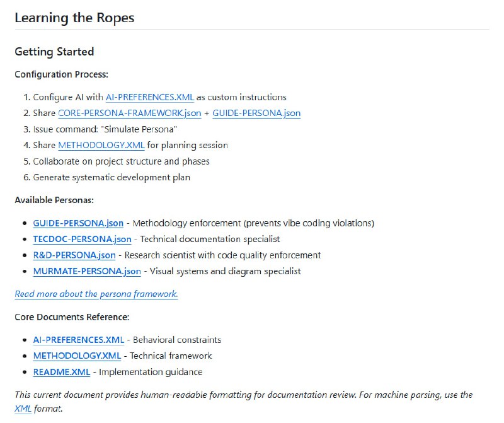Open AI-PREFERENCES.XML link in configuration step 1
The width and height of the screenshot is (504, 423).
tap(149, 97)
